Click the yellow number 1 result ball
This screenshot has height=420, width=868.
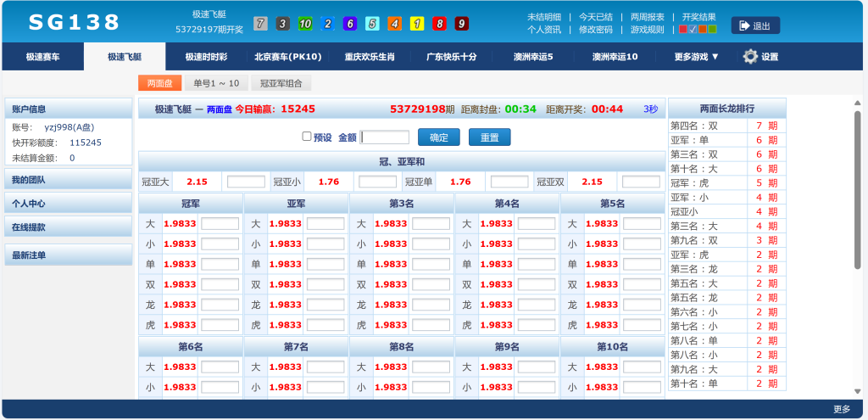pos(417,24)
